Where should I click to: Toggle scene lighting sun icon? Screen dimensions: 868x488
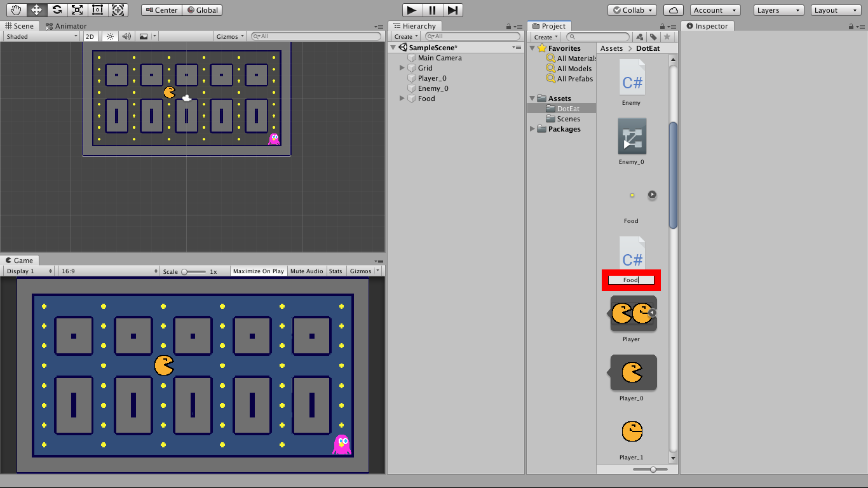[110, 36]
